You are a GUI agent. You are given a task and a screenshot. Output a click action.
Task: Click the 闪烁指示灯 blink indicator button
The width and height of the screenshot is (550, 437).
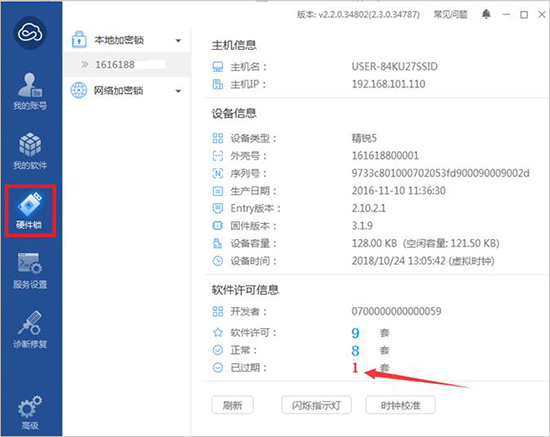316,405
